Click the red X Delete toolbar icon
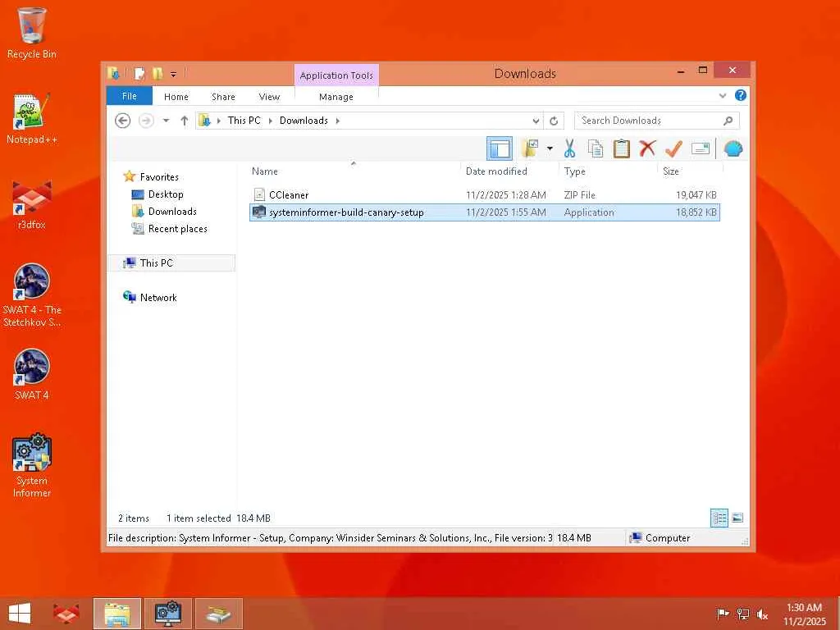 click(x=647, y=148)
